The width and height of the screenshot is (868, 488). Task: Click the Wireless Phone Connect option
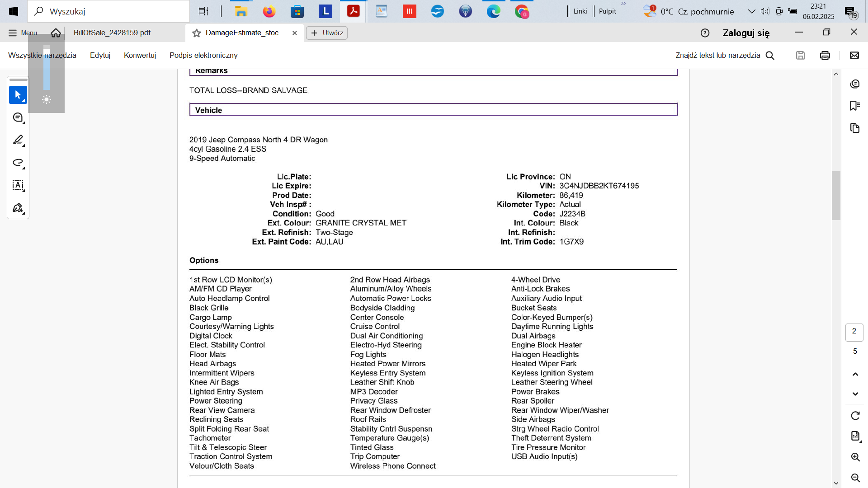click(x=393, y=466)
